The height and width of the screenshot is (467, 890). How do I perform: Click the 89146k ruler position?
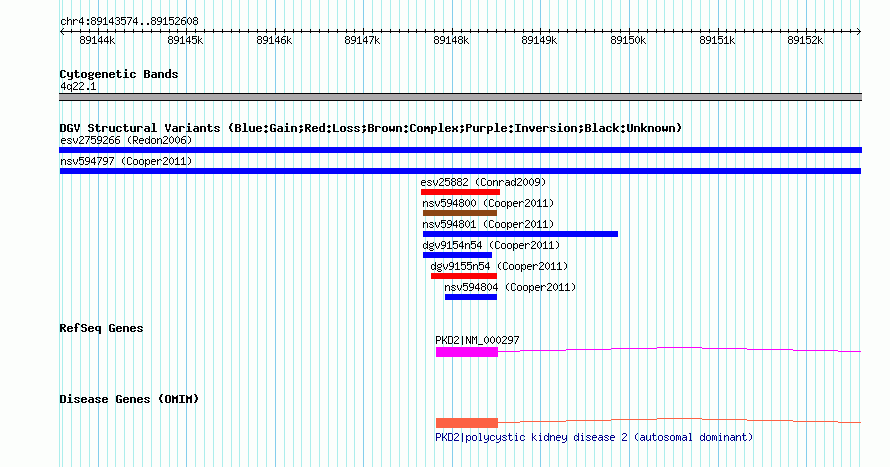pyautogui.click(x=275, y=40)
